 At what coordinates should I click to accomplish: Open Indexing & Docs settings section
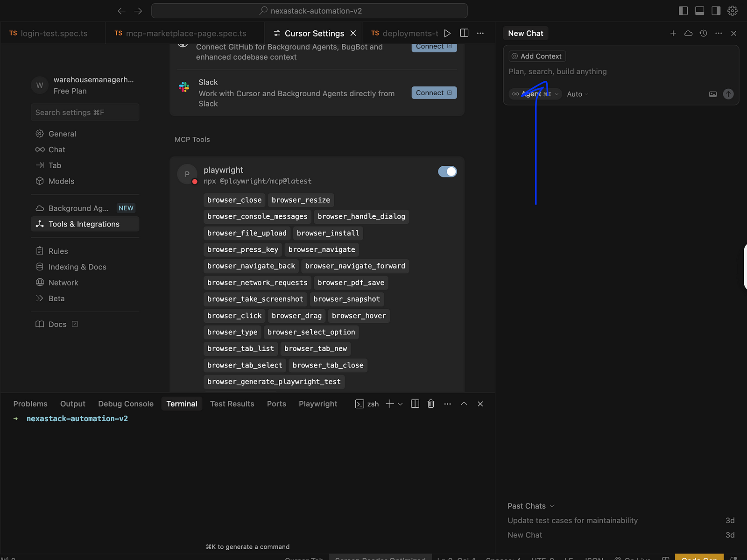(x=85, y=267)
